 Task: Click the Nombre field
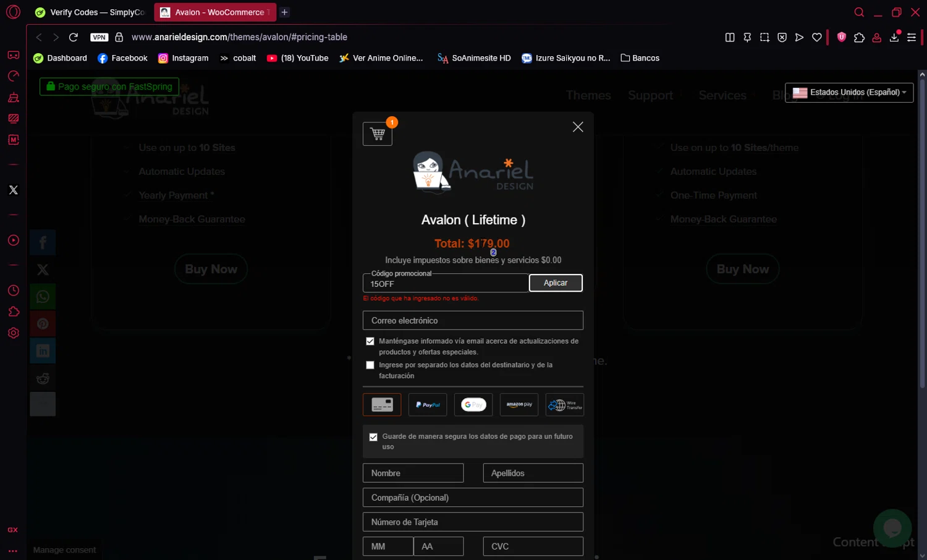pyautogui.click(x=413, y=473)
